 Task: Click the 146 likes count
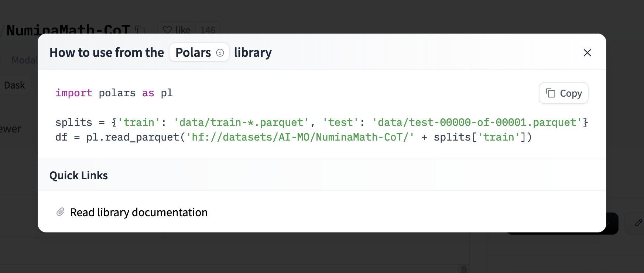(x=208, y=30)
